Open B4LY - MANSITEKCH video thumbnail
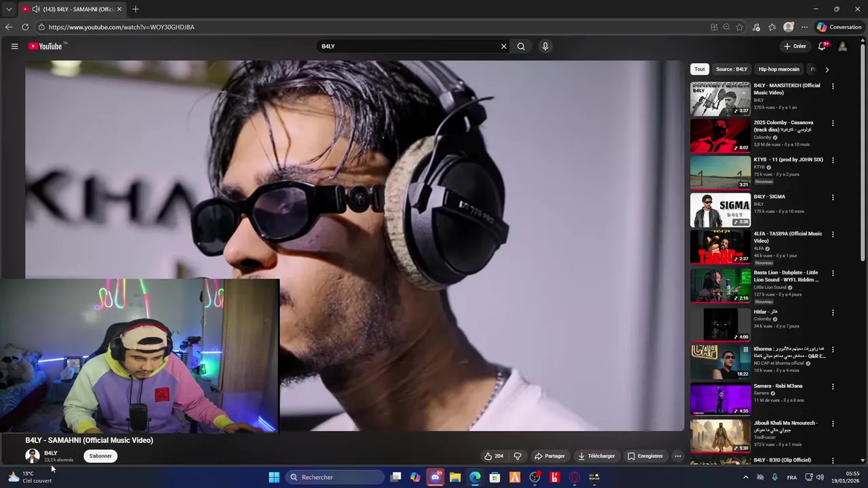 click(720, 99)
